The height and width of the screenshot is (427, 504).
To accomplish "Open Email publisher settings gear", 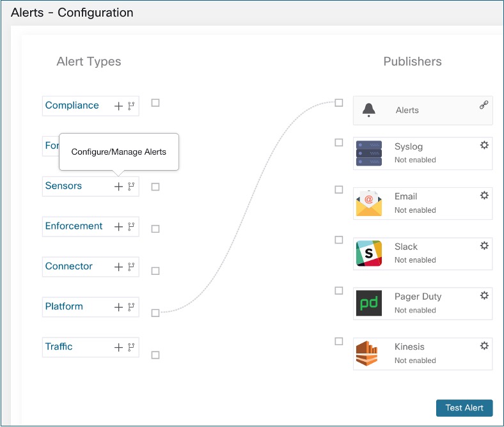I will coord(484,196).
